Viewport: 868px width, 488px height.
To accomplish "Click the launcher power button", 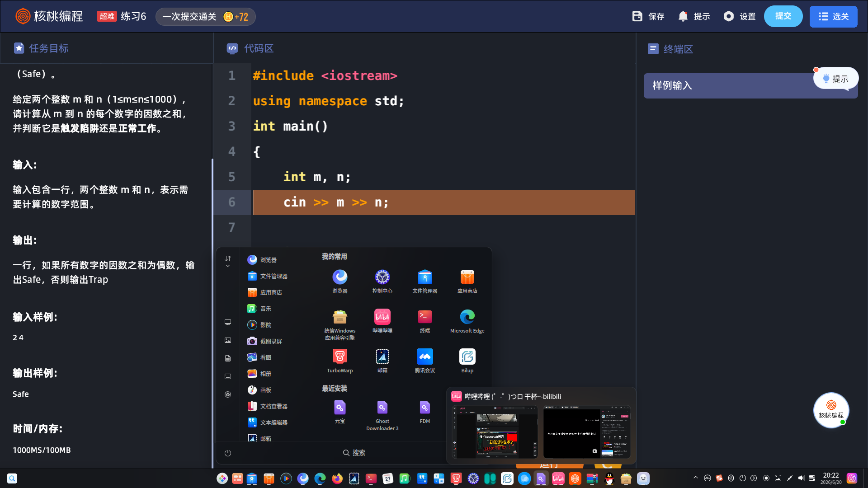I will click(228, 453).
